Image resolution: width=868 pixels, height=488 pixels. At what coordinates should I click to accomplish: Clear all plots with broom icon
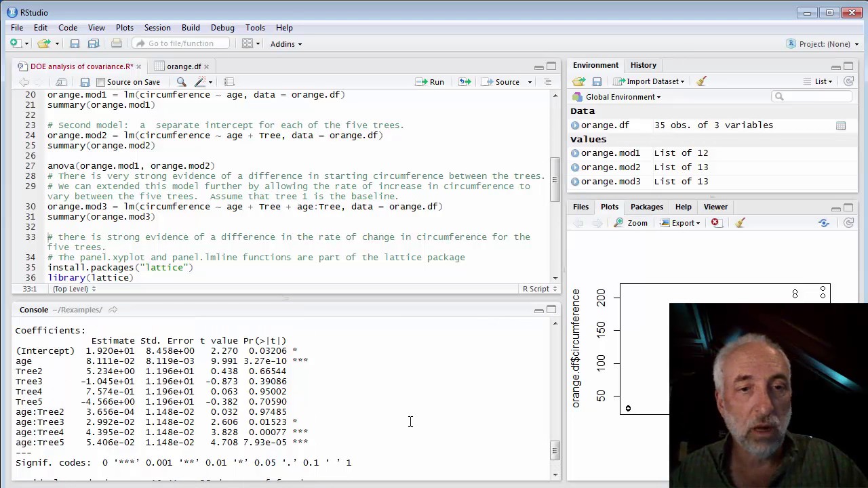coord(740,222)
